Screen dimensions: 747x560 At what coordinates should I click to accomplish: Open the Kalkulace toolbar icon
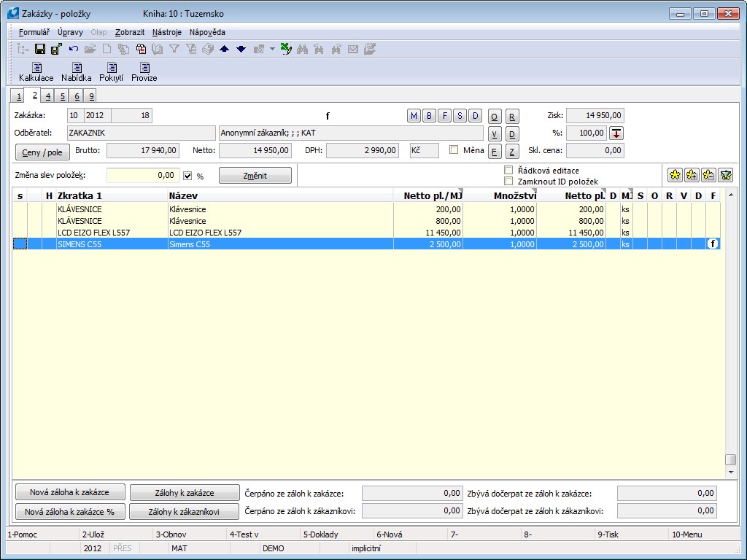tap(36, 71)
